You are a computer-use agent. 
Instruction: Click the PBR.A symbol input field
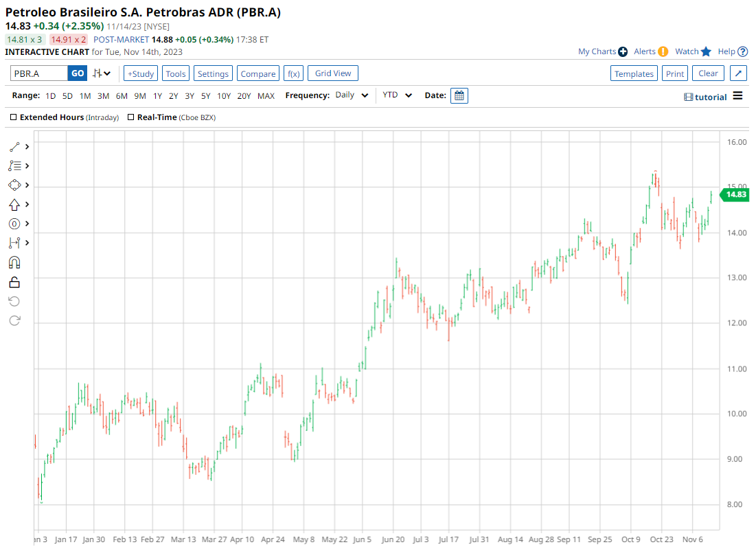tap(38, 73)
